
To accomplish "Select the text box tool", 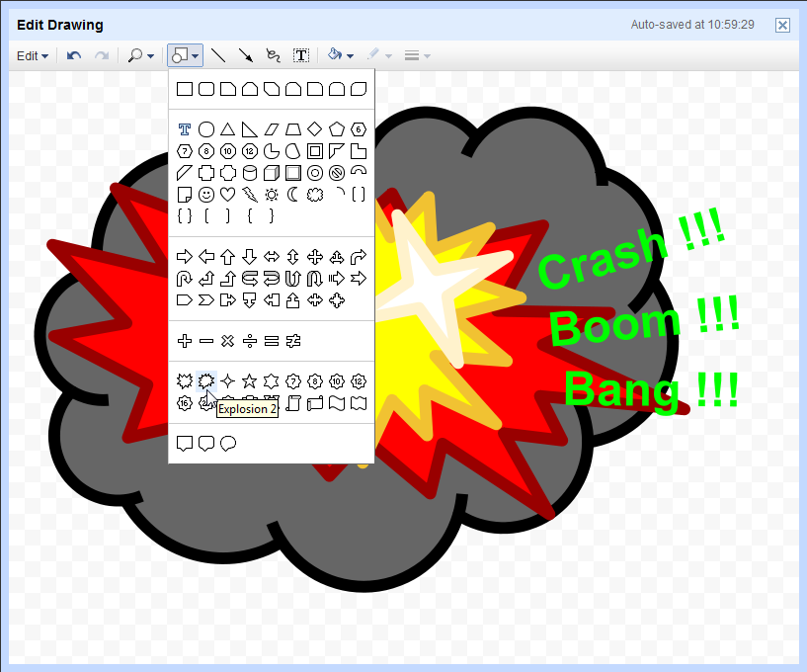I will click(x=301, y=55).
